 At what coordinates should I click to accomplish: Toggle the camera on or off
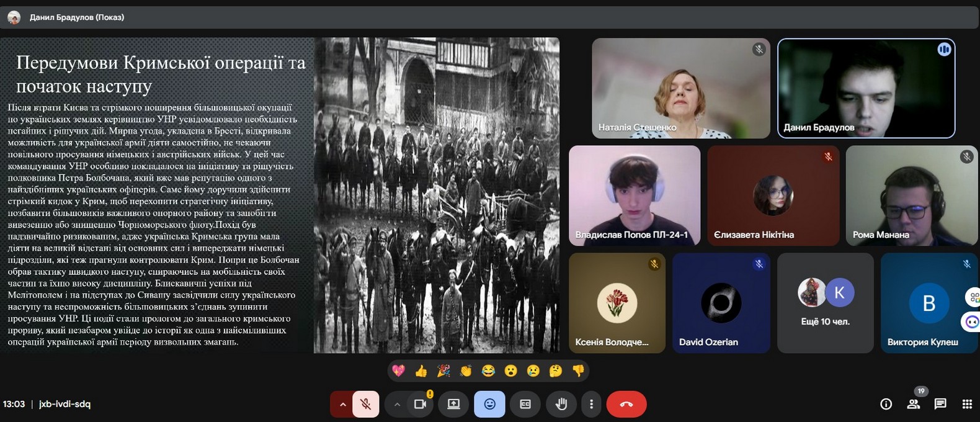[421, 405]
